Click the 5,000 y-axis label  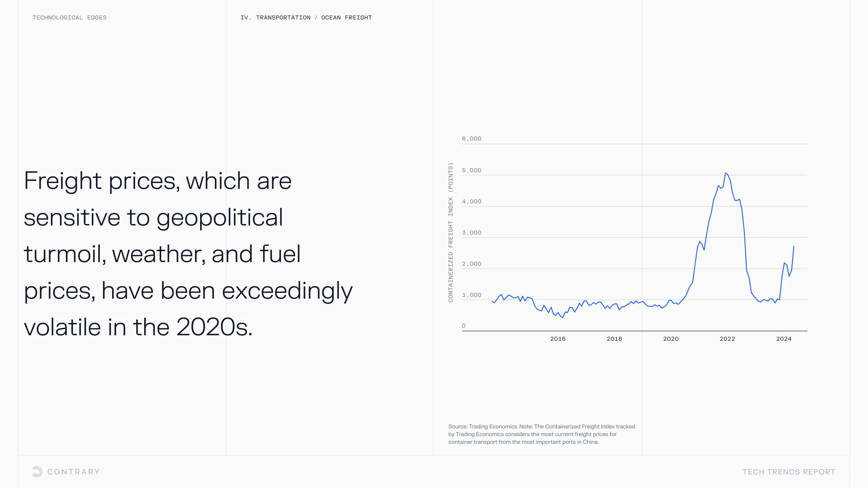pyautogui.click(x=471, y=170)
